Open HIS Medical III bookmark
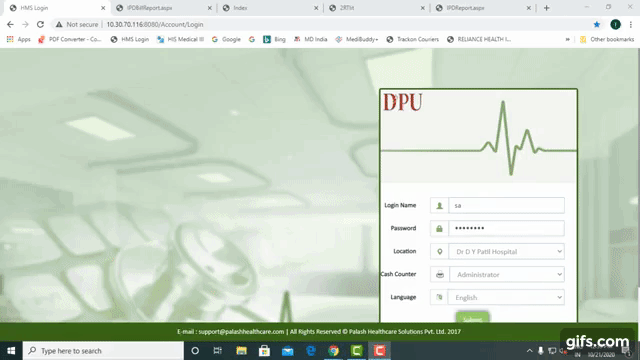640x360 pixels. [180, 39]
